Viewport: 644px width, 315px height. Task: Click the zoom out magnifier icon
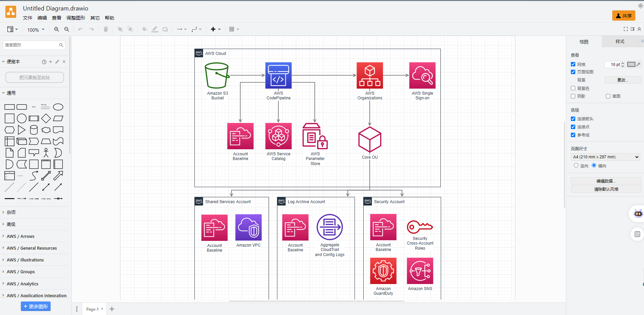click(x=67, y=29)
